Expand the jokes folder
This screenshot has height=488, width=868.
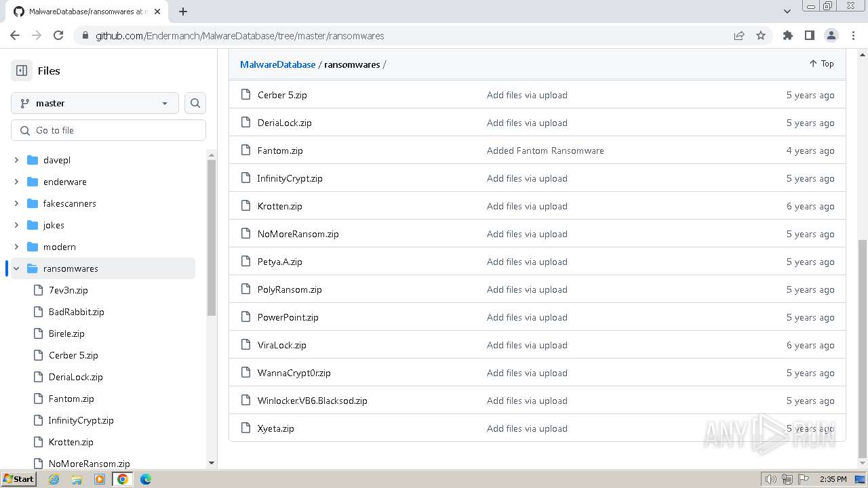tap(16, 225)
